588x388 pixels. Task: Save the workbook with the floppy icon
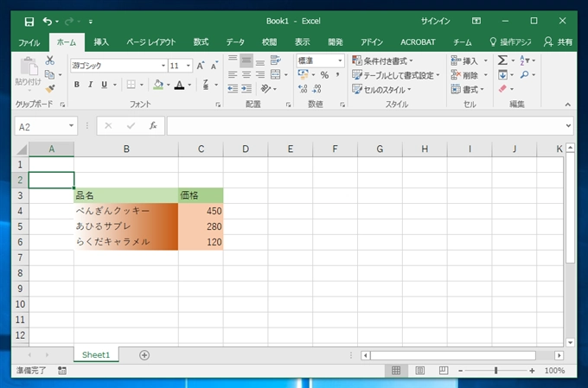coord(29,22)
